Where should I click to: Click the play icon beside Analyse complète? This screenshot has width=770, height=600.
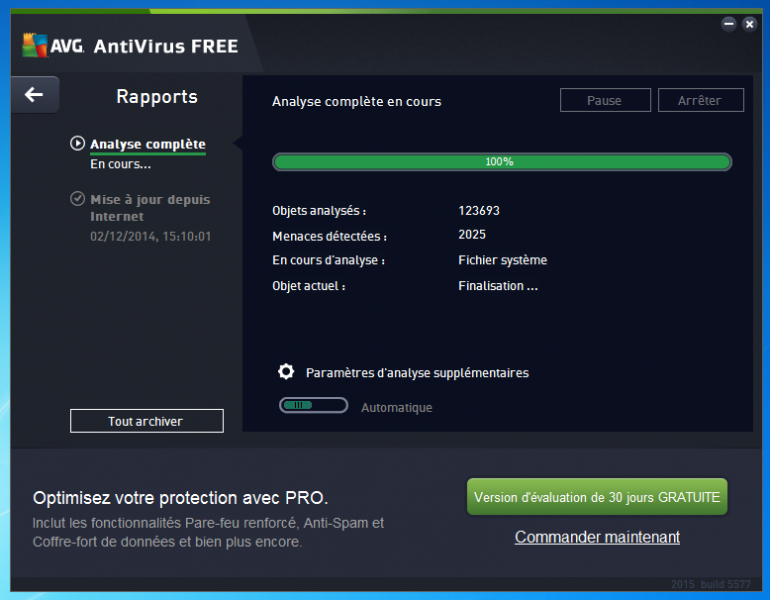pos(77,143)
